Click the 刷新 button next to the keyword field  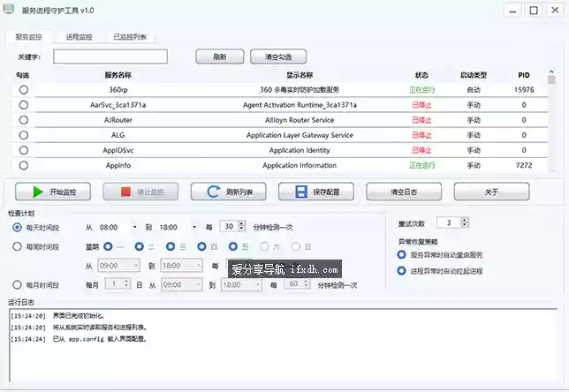point(219,57)
